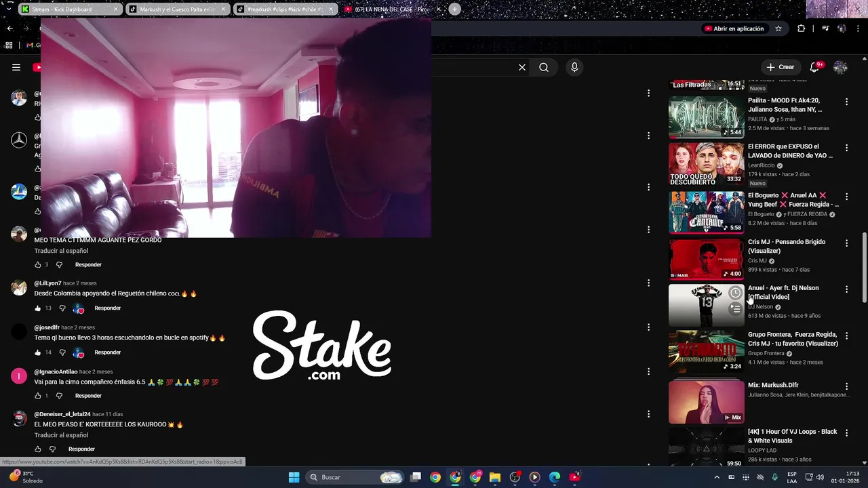Bookmark this page with the star icon
Screen dimensions: 868x488
tap(778, 28)
